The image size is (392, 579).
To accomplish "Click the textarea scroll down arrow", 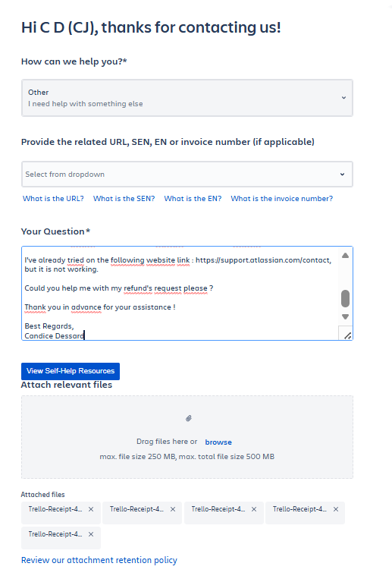I will pos(345,317).
